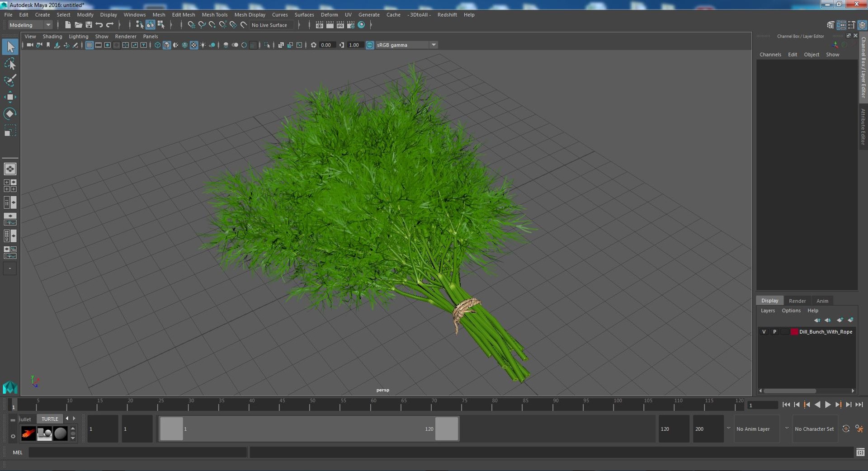Click Dill_Bunch_With_Rope layer red color swatch
This screenshot has height=471, width=868.
(794, 332)
